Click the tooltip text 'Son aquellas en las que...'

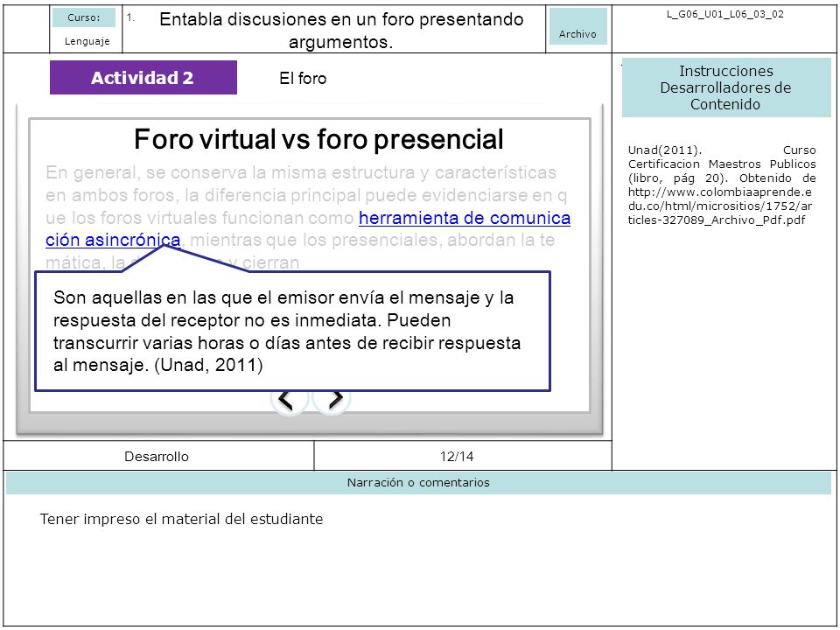tap(287, 331)
